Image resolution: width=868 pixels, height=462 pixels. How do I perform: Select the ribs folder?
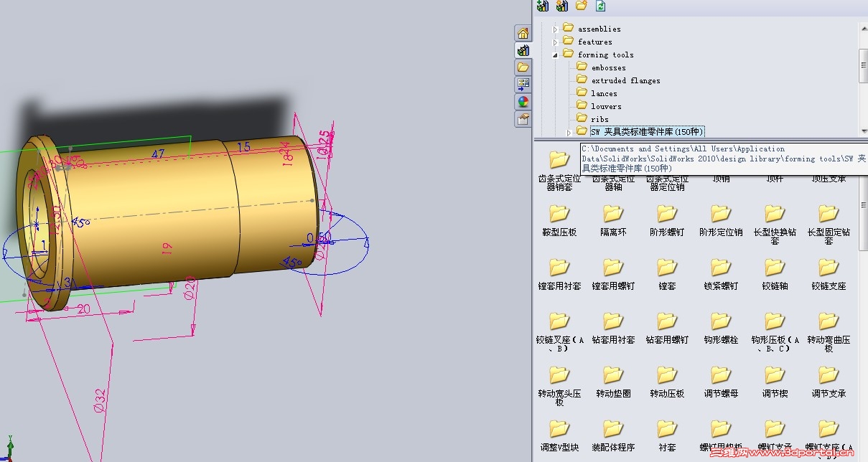pos(592,119)
